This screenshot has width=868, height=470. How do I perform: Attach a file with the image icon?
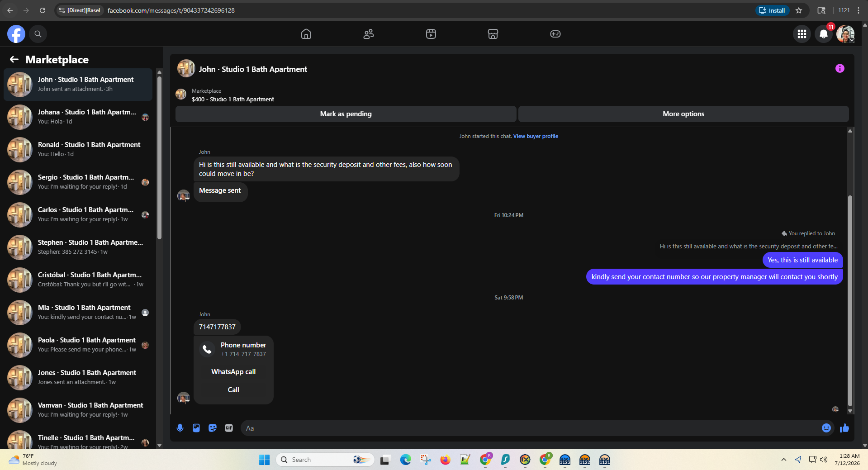(x=196, y=428)
